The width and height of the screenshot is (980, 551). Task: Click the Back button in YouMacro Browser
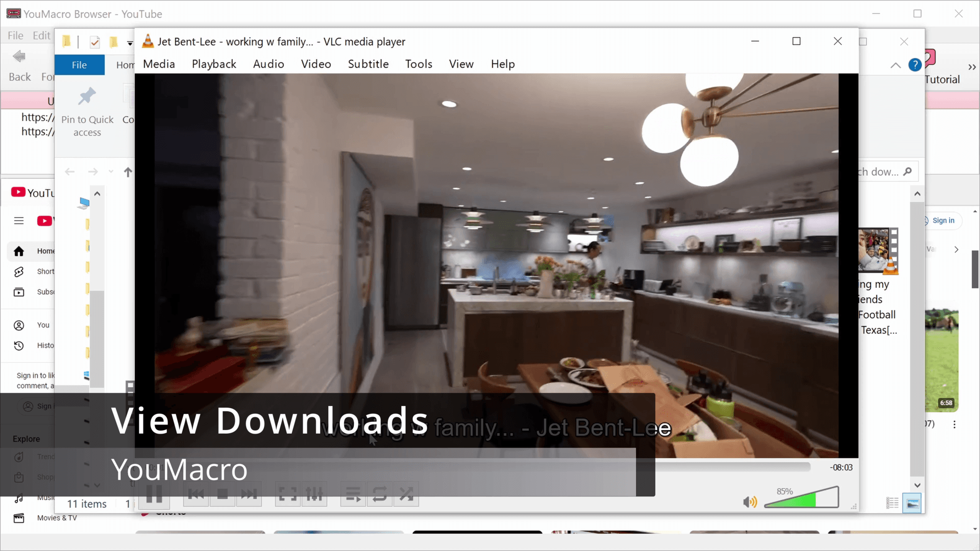pos(19,65)
